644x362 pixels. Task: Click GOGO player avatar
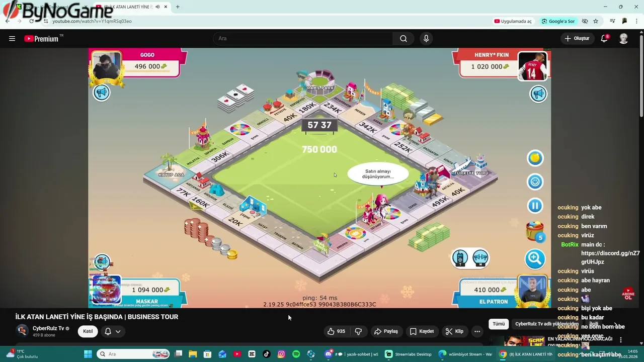107,65
